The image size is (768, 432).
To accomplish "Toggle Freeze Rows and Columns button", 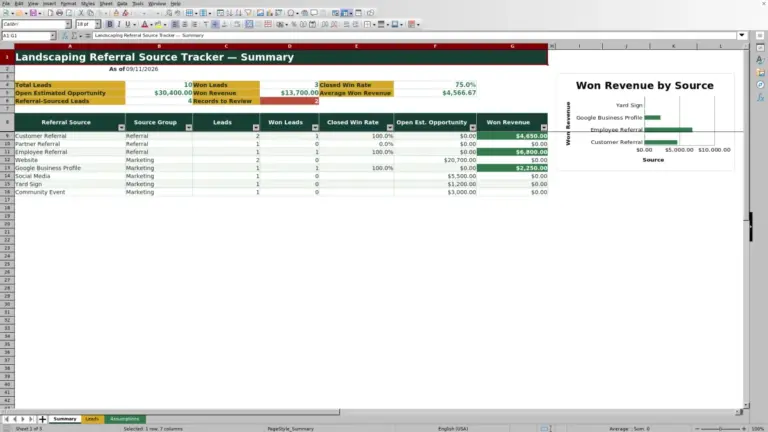I will pos(345,13).
